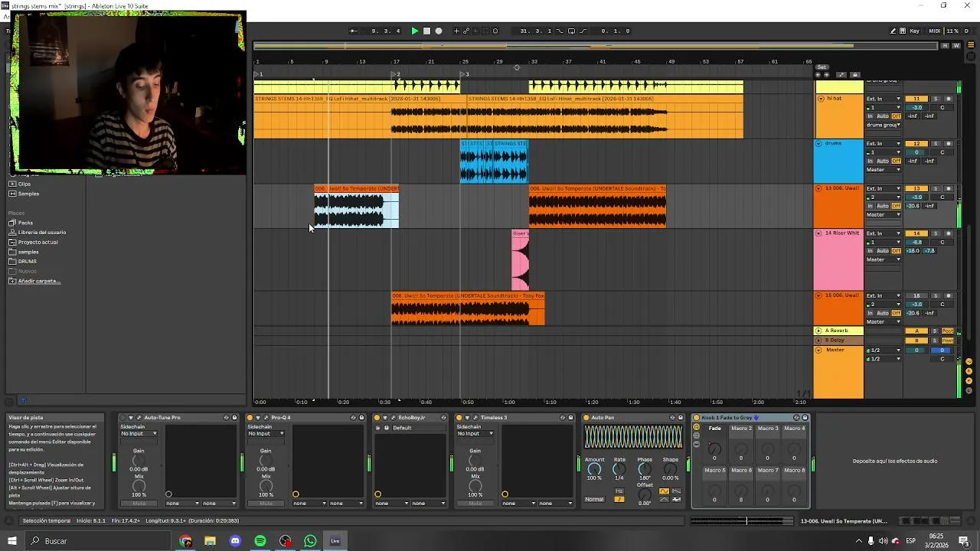Click Auto Pan Normal phase button
The height and width of the screenshot is (551, 980).
coord(594,499)
